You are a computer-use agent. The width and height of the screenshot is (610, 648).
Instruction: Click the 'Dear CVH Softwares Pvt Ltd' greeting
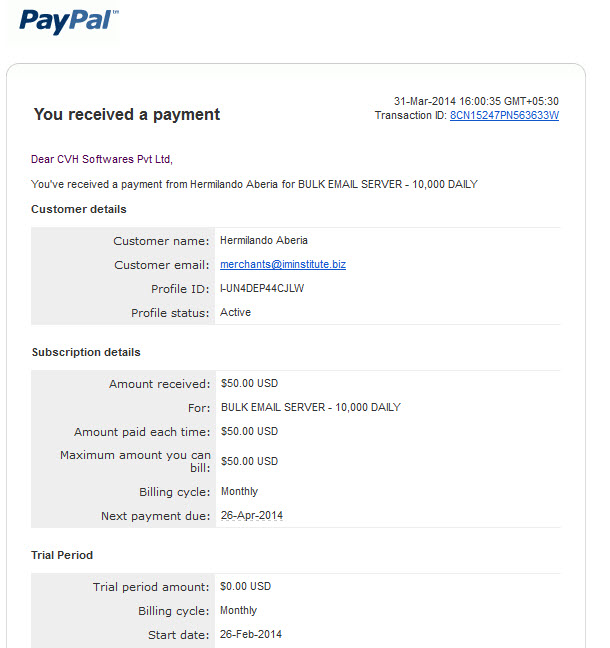pyautogui.click(x=102, y=159)
